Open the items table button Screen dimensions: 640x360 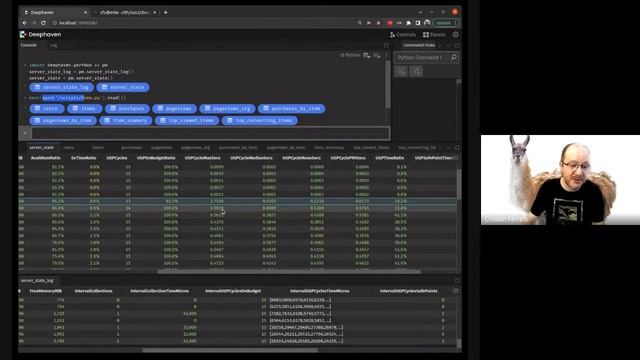click(84, 109)
